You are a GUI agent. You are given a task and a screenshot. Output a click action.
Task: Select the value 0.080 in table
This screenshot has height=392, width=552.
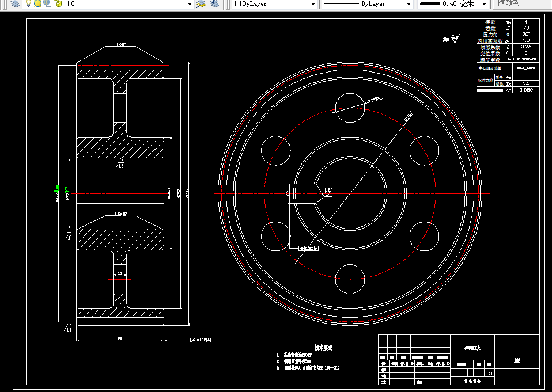[x=526, y=90]
